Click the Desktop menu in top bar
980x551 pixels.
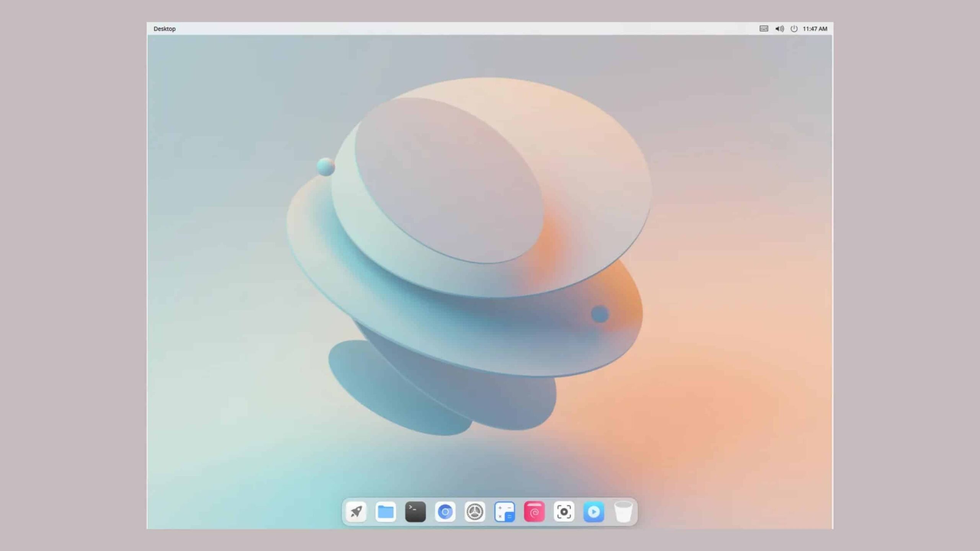(x=165, y=29)
